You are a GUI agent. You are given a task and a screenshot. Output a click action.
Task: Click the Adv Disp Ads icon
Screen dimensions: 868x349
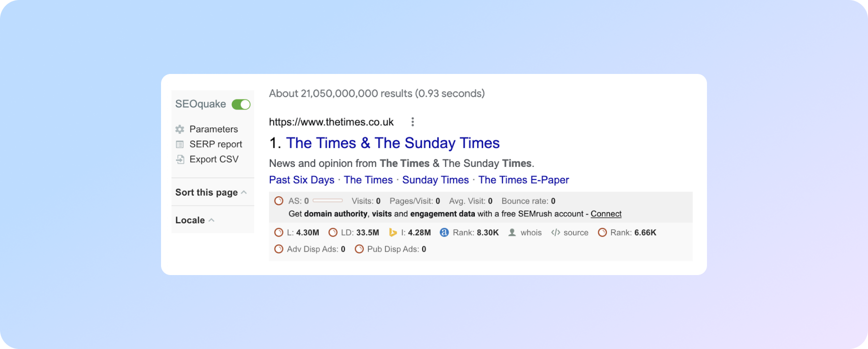coord(279,249)
